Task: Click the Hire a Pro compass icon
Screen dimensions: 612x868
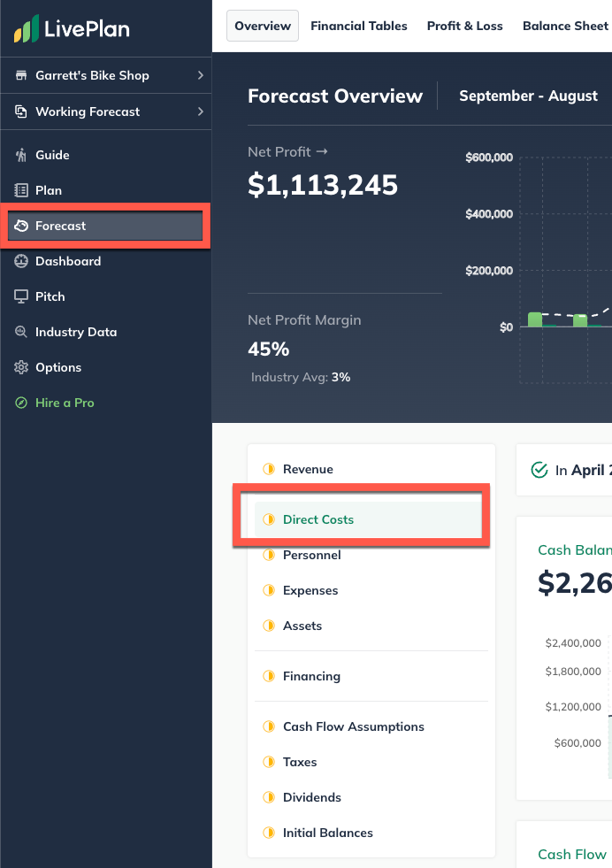Action: (x=21, y=403)
